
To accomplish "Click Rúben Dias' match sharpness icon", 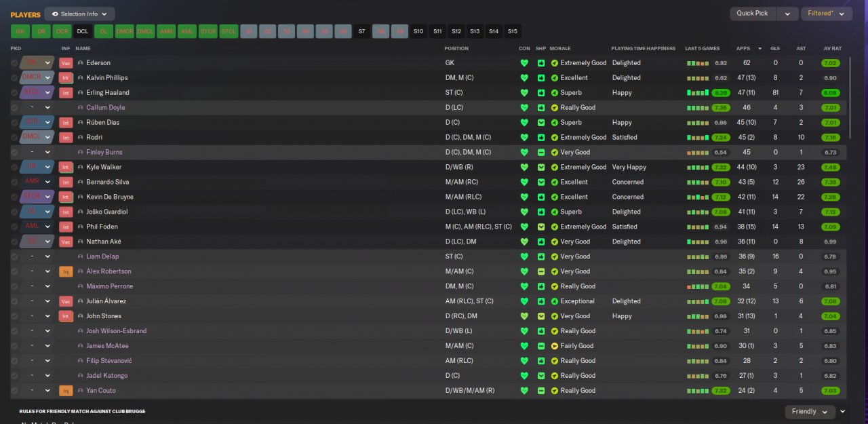I will coord(541,123).
